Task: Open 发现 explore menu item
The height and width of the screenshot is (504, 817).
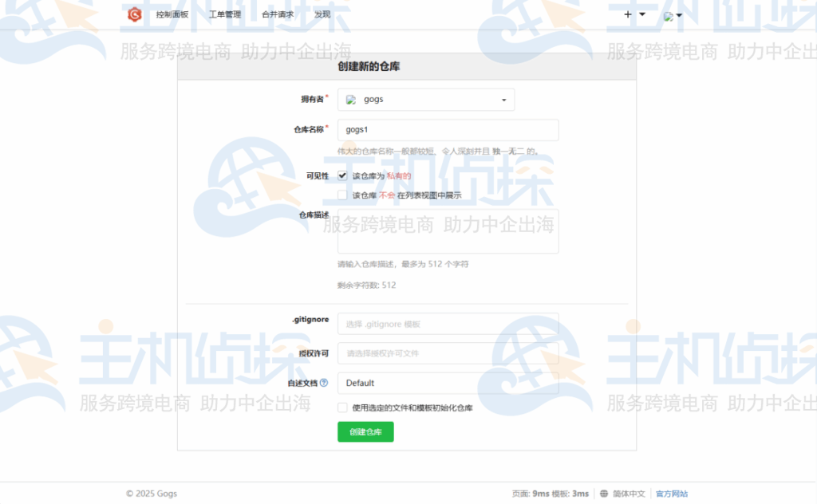Action: click(322, 14)
